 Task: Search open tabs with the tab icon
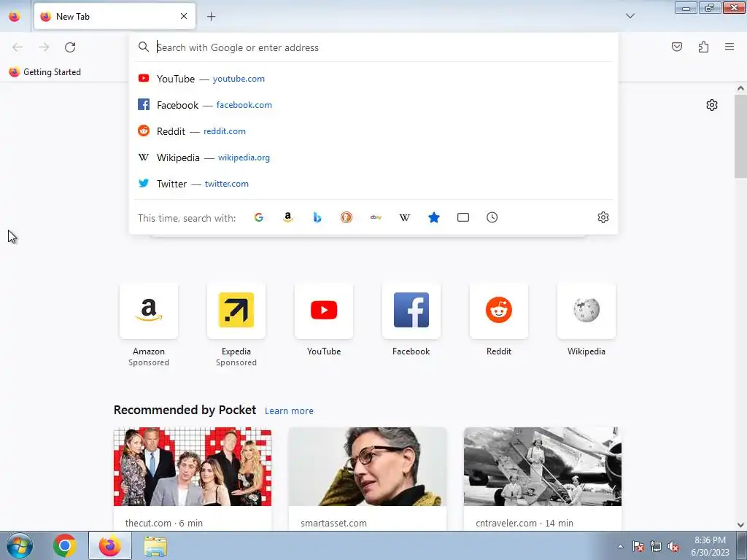click(x=463, y=217)
